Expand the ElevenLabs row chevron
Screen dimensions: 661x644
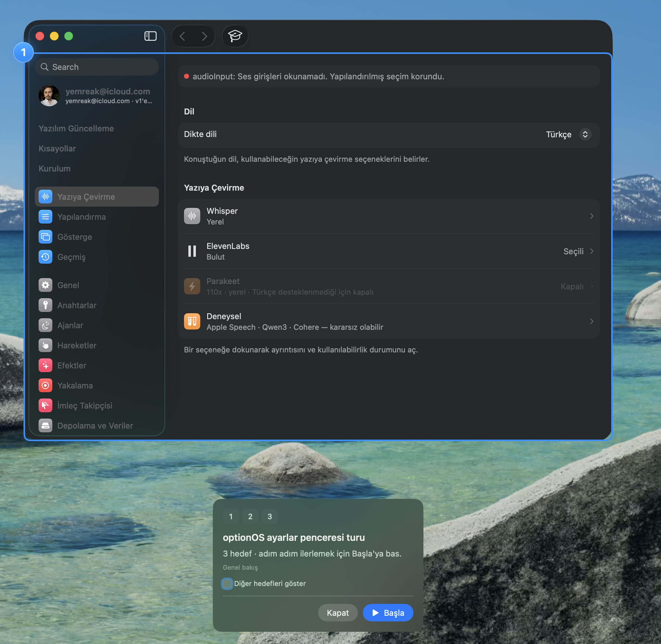(591, 251)
